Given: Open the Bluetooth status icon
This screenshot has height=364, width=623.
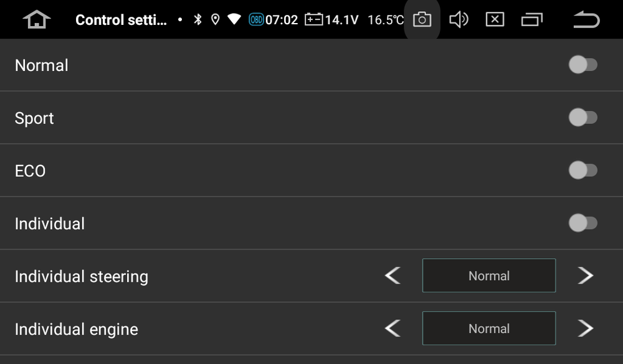Looking at the screenshot, I should click(x=198, y=19).
